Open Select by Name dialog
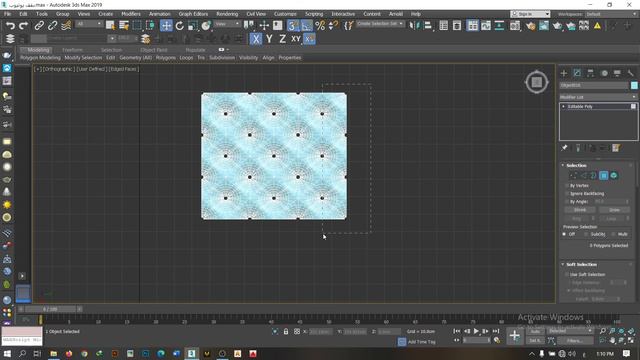 point(124,26)
